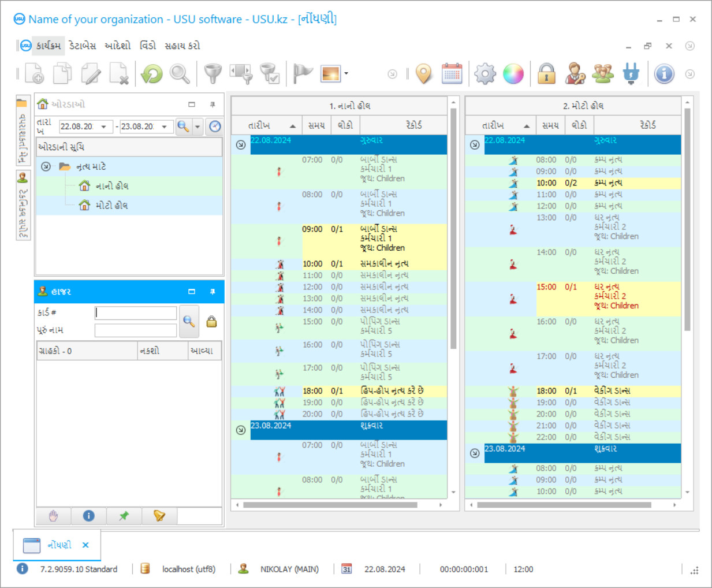Click the column filter funnel icon
This screenshot has height=588, width=712.
(x=241, y=74)
